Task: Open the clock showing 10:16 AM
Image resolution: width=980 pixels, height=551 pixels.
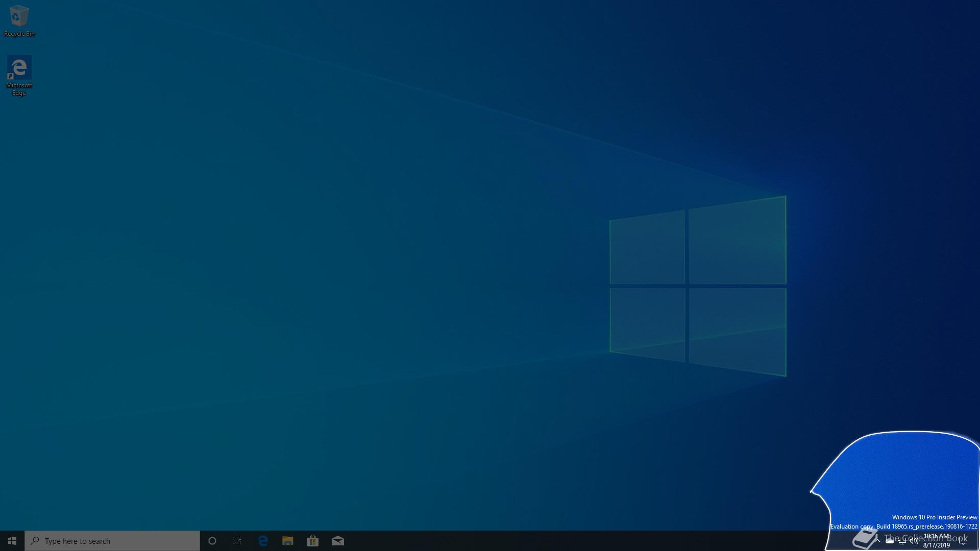Action: pos(937,541)
